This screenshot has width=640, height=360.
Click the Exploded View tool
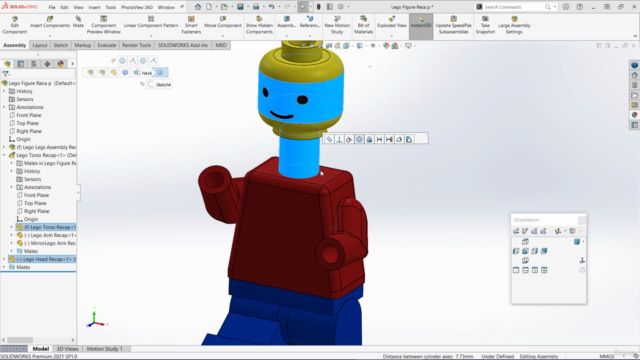[391, 22]
